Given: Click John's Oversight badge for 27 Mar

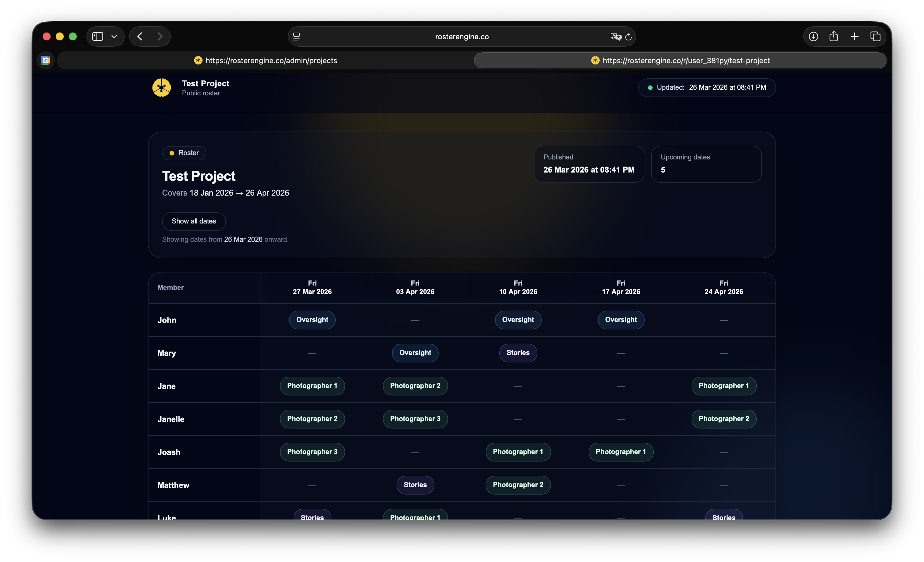Looking at the screenshot, I should (312, 320).
